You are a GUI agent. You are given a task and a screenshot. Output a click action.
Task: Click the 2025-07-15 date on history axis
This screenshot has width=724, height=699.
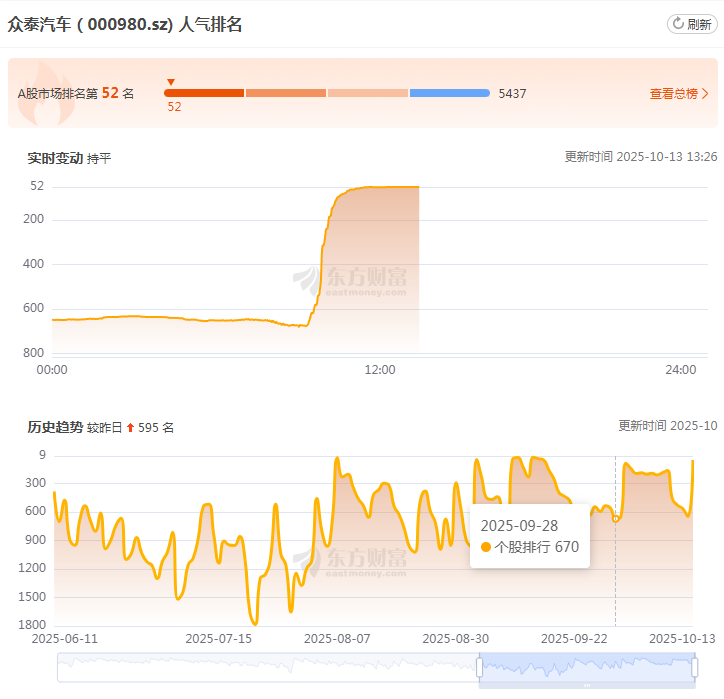[x=218, y=639]
